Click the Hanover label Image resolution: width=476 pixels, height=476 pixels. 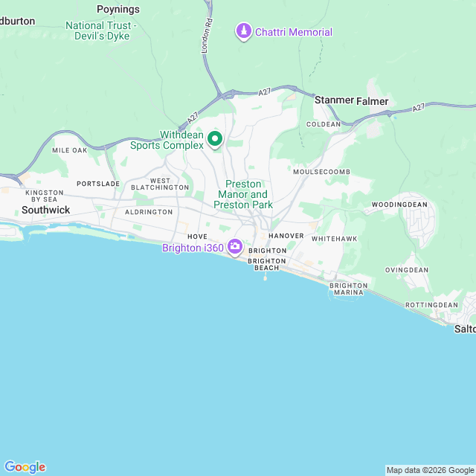[x=286, y=236]
